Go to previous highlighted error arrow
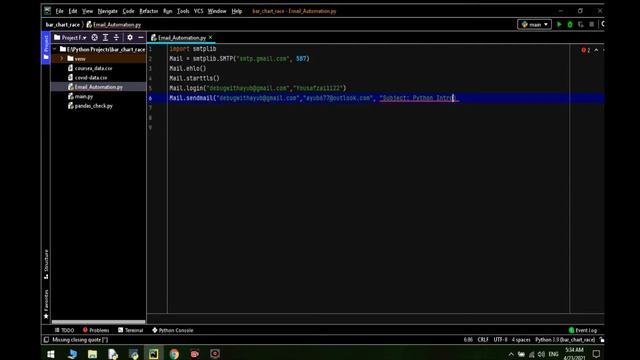The image size is (640, 360). point(596,50)
